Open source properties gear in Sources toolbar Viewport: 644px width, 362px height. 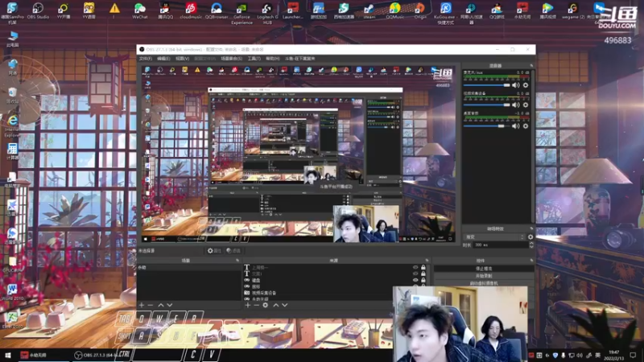click(266, 305)
